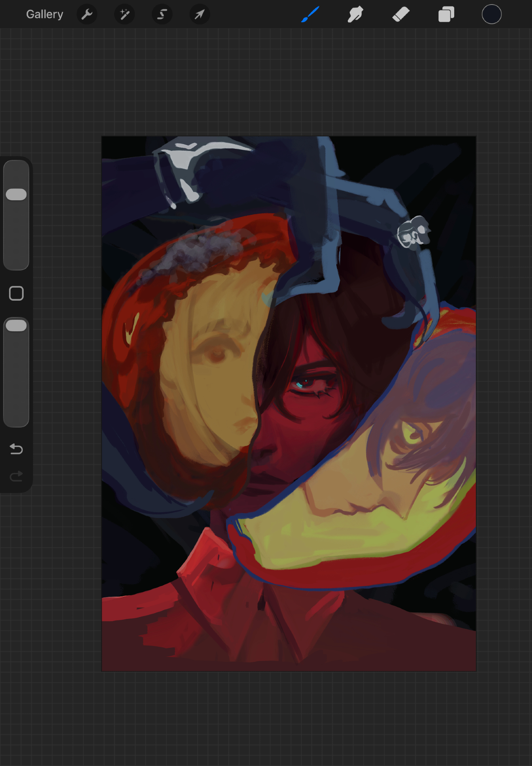
Task: Select the Smudge tool
Action: click(355, 15)
